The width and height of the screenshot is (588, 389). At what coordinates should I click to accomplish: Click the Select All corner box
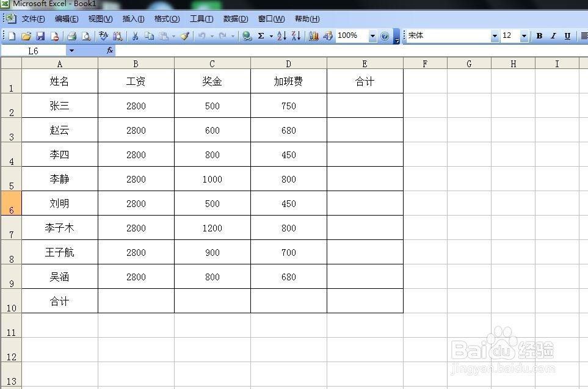coord(11,63)
